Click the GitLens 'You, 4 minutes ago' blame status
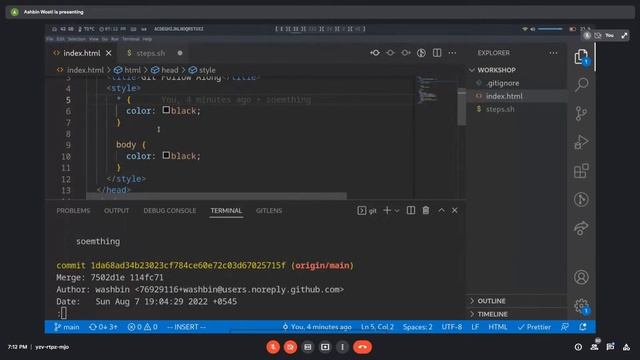The width and height of the screenshot is (640, 360). (x=316, y=327)
